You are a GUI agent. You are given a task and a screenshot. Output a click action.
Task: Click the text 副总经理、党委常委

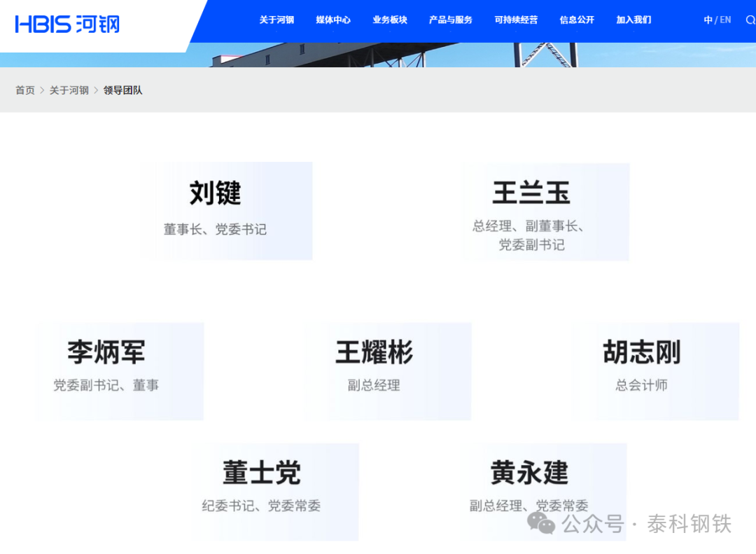(x=529, y=506)
